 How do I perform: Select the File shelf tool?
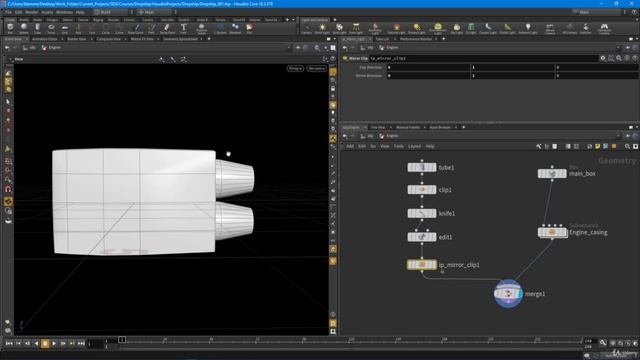pyautogui.click(x=249, y=28)
